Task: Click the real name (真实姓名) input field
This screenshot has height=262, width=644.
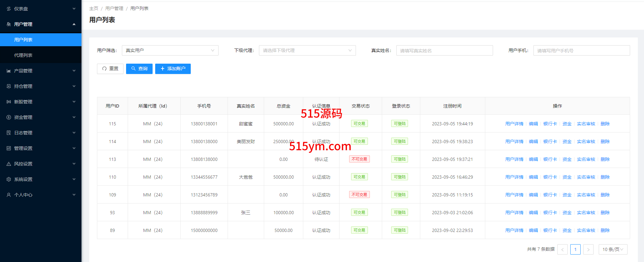Action: click(x=445, y=50)
